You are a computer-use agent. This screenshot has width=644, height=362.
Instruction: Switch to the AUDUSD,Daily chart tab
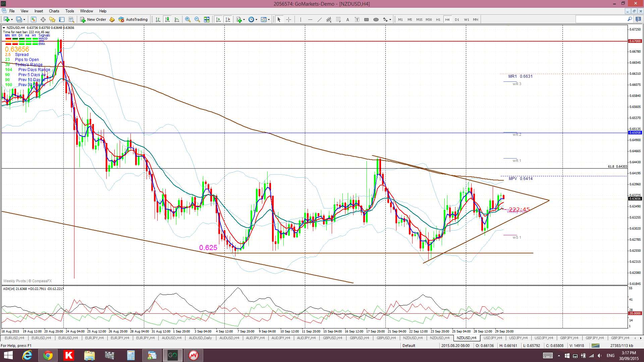coord(200,338)
